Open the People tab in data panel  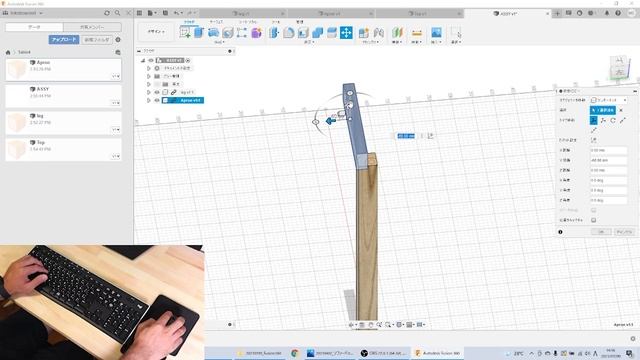[x=92, y=27]
